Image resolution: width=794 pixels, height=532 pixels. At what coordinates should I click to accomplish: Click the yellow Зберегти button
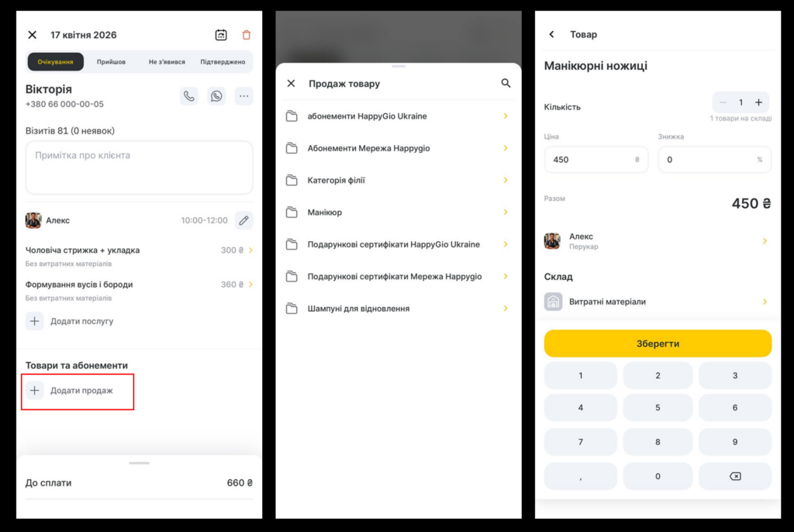(658, 344)
